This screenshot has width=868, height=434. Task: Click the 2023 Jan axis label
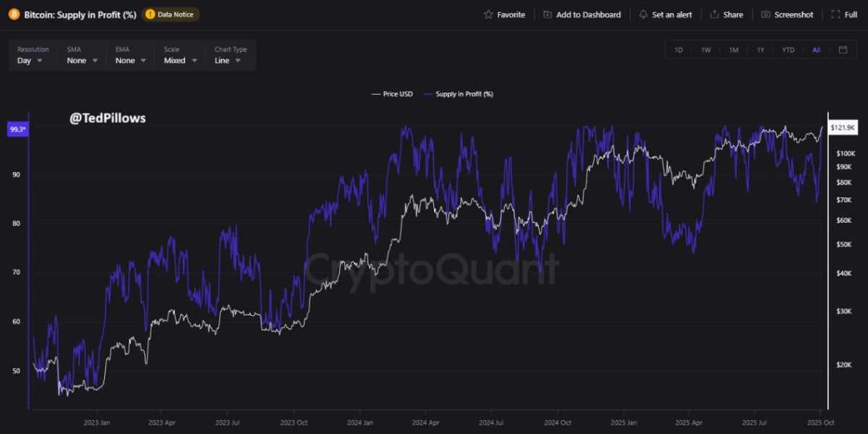click(97, 422)
